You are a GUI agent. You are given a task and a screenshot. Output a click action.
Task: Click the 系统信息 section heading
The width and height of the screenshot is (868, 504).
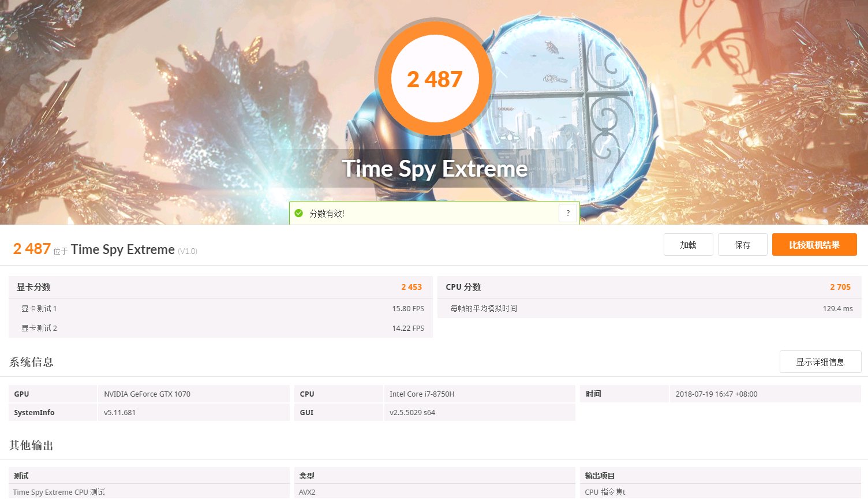(31, 362)
